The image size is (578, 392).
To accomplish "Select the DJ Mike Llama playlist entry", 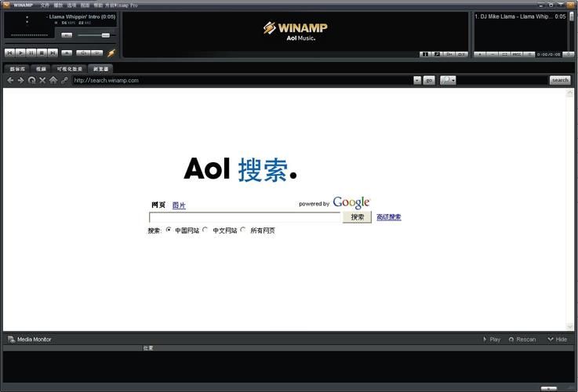I will point(520,16).
